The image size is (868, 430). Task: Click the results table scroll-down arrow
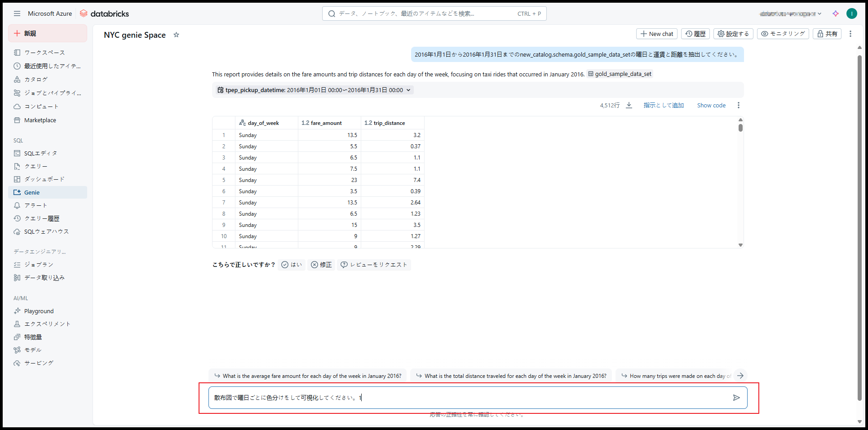(740, 245)
